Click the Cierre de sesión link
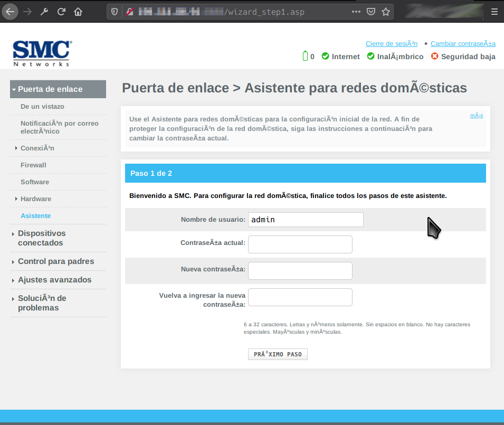Screen dimensions: 504x425 pyautogui.click(x=391, y=44)
